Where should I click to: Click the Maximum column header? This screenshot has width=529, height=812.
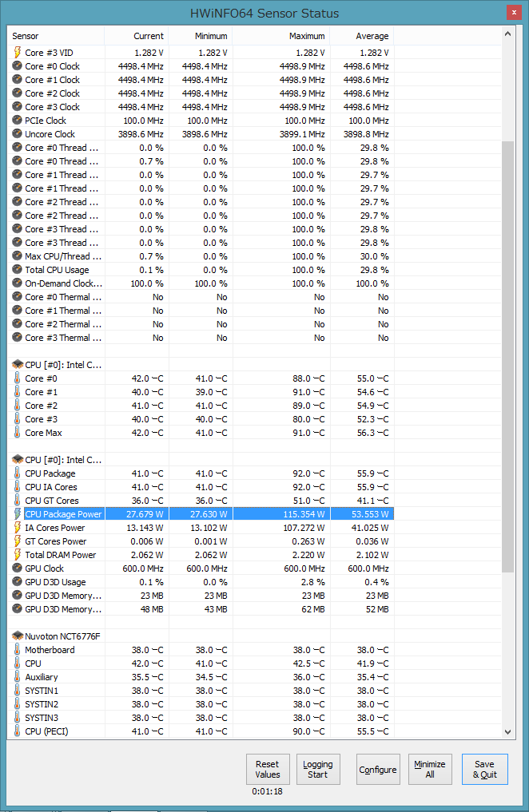point(281,36)
